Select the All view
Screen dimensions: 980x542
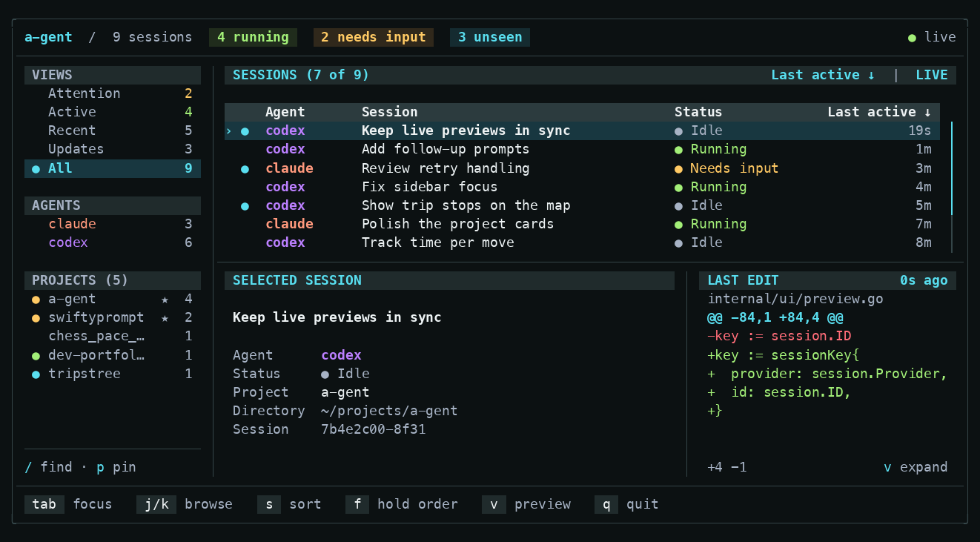(113, 168)
